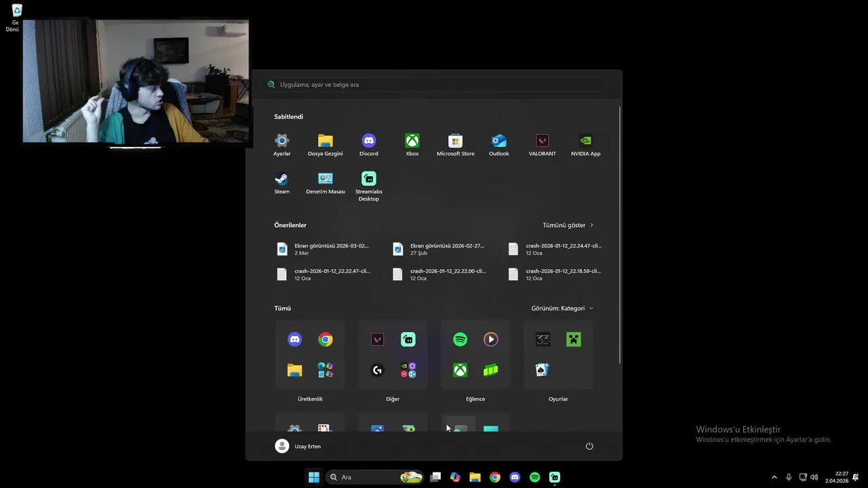
Task: Launch pinned Discord app
Action: click(369, 144)
